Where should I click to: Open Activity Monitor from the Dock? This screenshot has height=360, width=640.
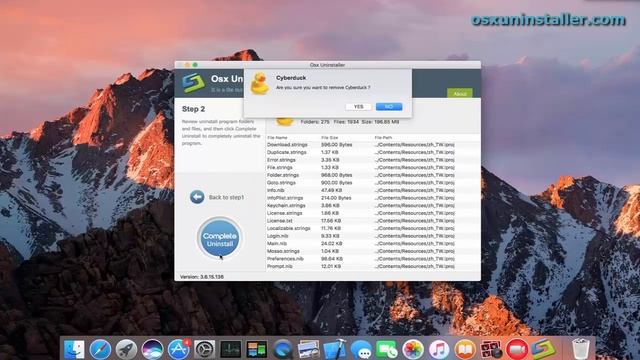coord(231,349)
